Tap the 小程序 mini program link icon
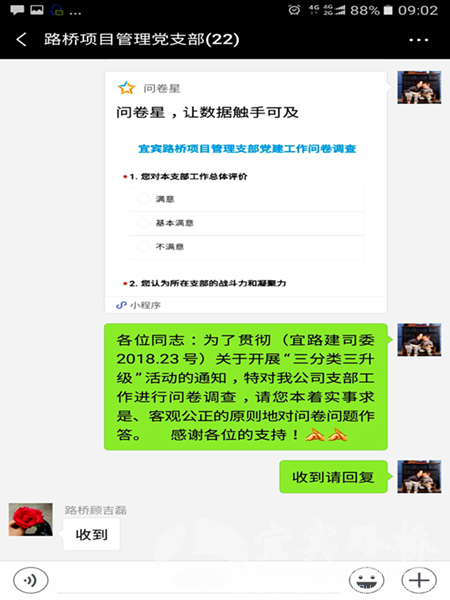450x600 pixels. click(121, 305)
